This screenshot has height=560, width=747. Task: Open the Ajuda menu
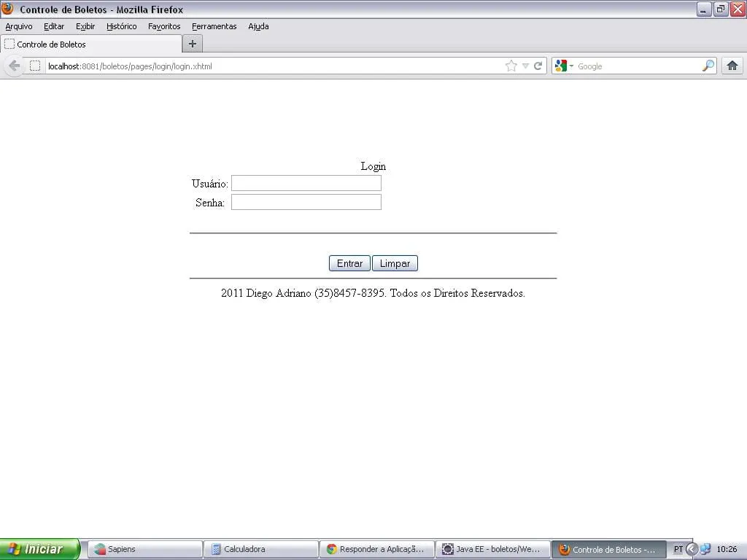pyautogui.click(x=258, y=26)
